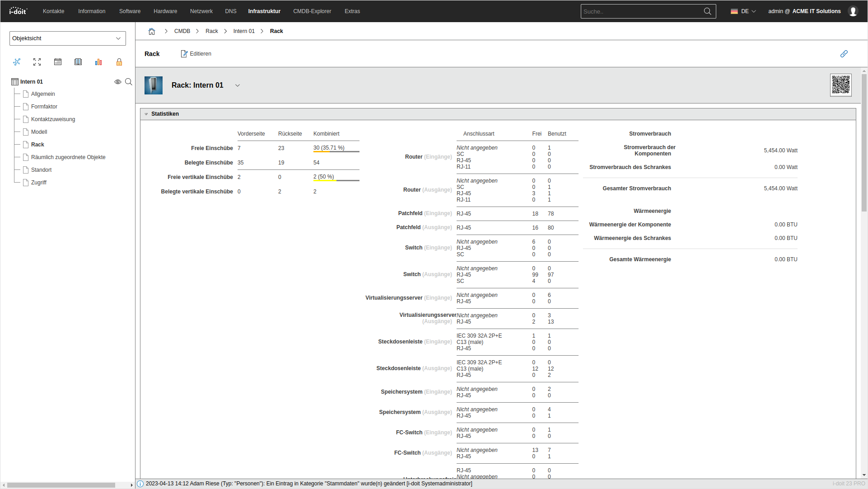Click the CMDB-Explorer network icon in sidebar
This screenshot has height=489, width=868.
pyautogui.click(x=17, y=62)
